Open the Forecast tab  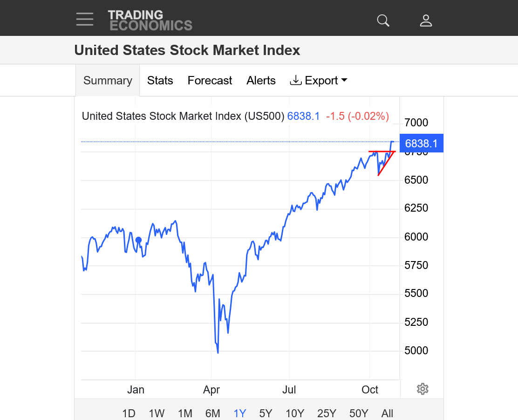point(210,81)
